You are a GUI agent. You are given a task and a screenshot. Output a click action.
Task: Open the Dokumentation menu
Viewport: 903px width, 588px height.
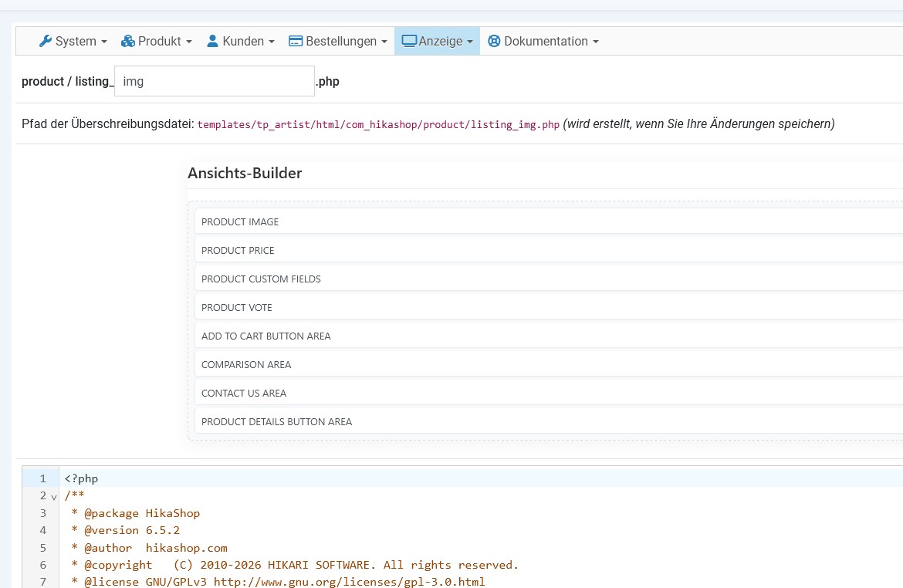tap(543, 41)
